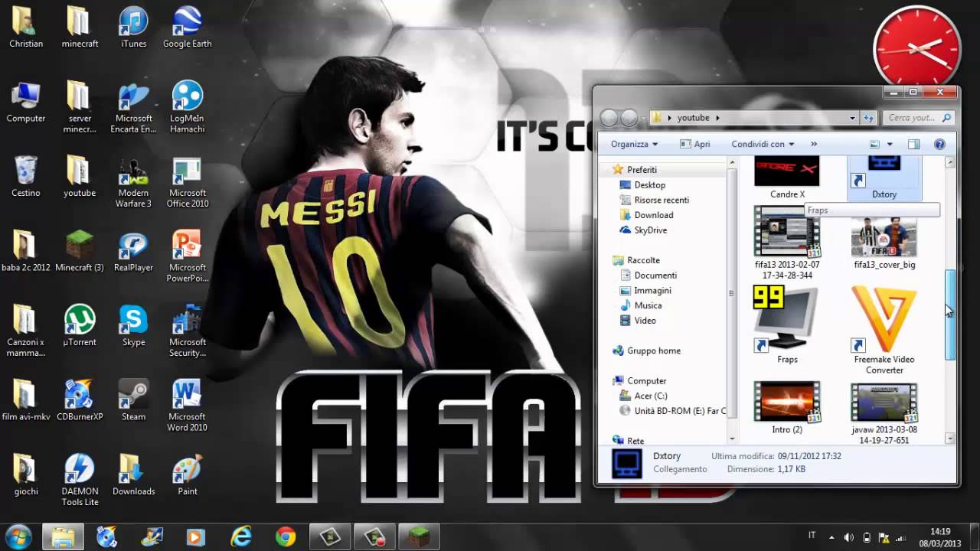Open the iTunes desktop shortcut
Screen dimensions: 980x551
click(x=133, y=27)
